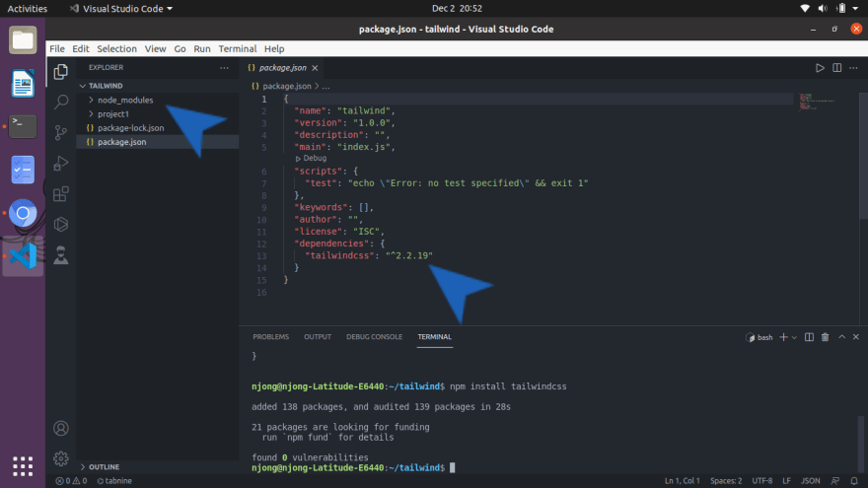Viewport: 868px width, 488px height.
Task: Open the hexagon icon view in activity bar
Action: pos(61,224)
